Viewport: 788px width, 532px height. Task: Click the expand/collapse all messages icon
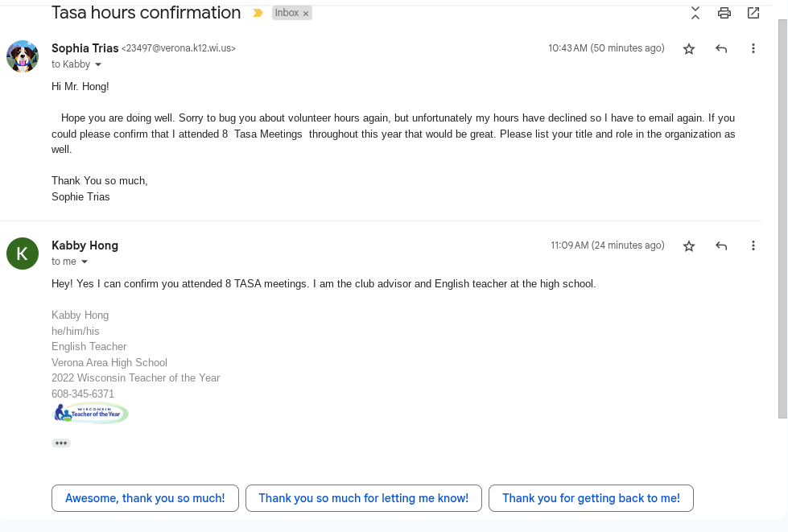[695, 13]
